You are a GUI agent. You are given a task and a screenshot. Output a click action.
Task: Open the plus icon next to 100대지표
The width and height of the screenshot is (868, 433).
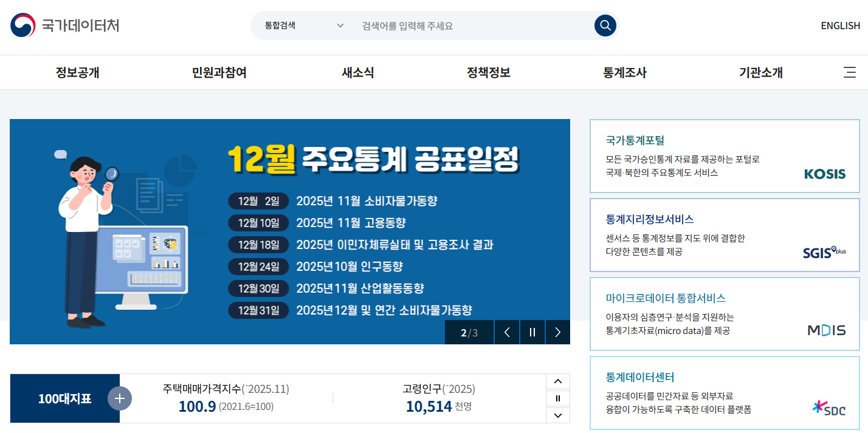[120, 398]
